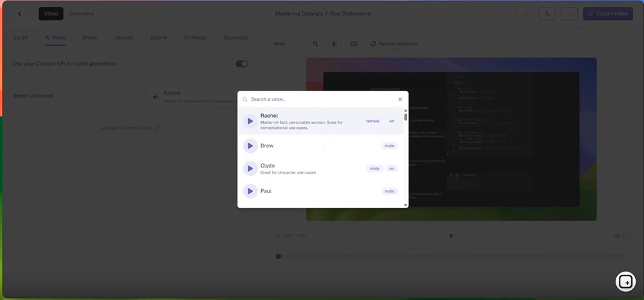Click the female tag on Rachel
This screenshot has width=644, height=300.
click(373, 121)
